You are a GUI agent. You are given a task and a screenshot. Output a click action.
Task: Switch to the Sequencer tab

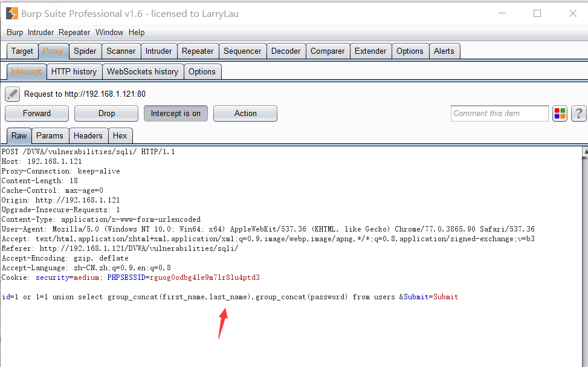pos(242,51)
